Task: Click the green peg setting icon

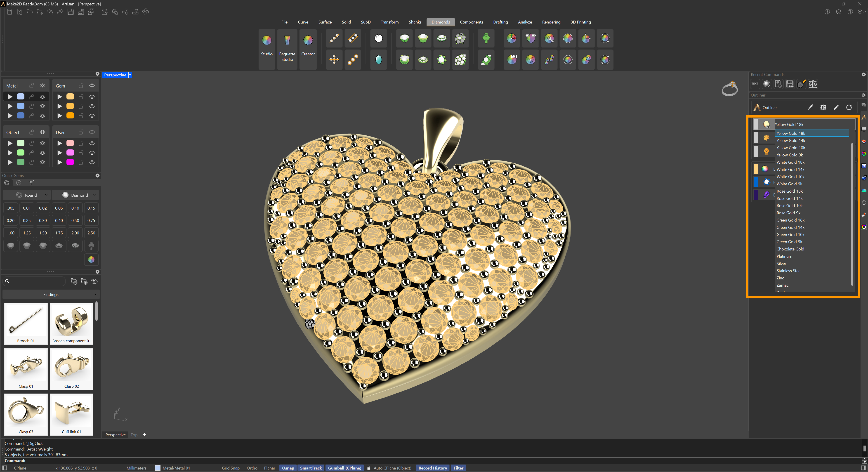Action: (486, 38)
